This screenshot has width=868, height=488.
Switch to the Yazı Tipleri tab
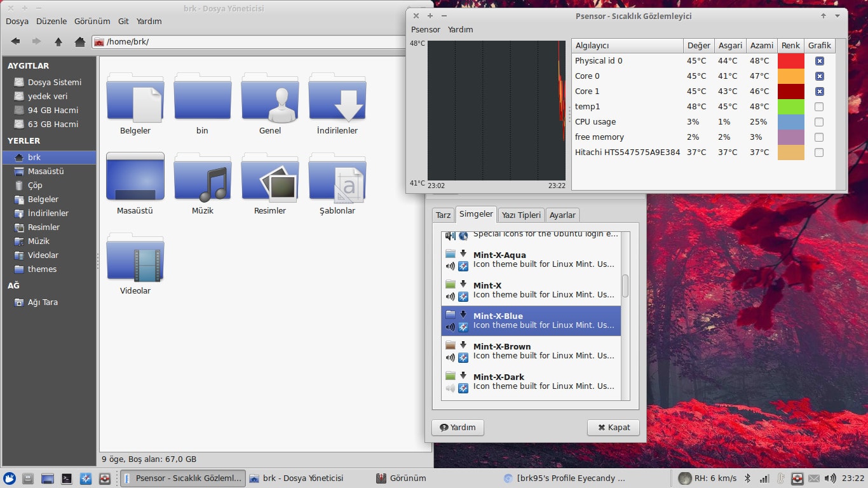(520, 215)
